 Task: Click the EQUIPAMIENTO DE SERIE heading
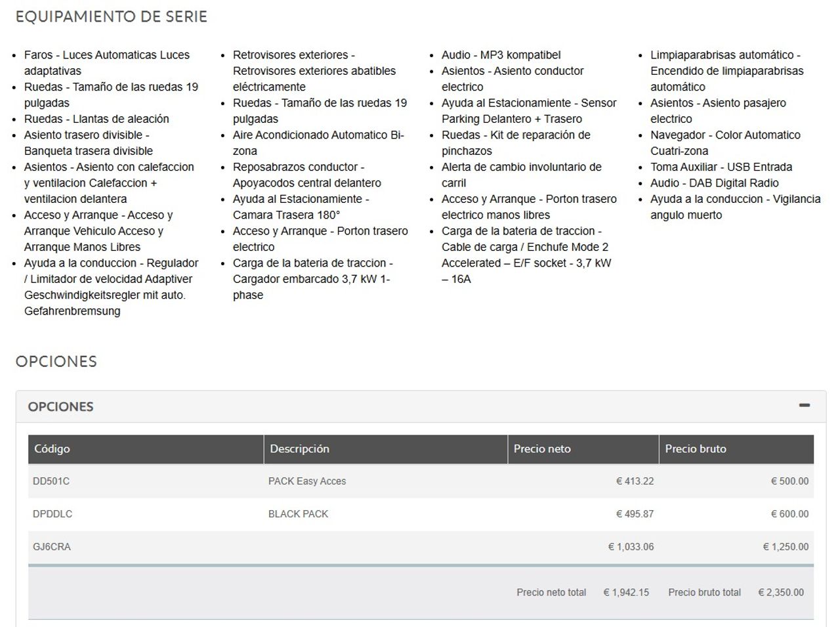[x=112, y=17]
